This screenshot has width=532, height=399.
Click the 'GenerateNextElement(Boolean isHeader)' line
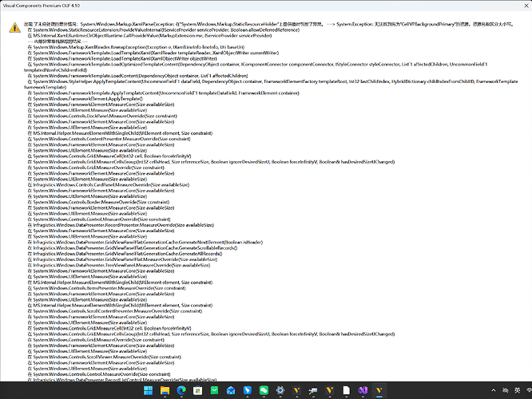pyautogui.click(x=145, y=243)
